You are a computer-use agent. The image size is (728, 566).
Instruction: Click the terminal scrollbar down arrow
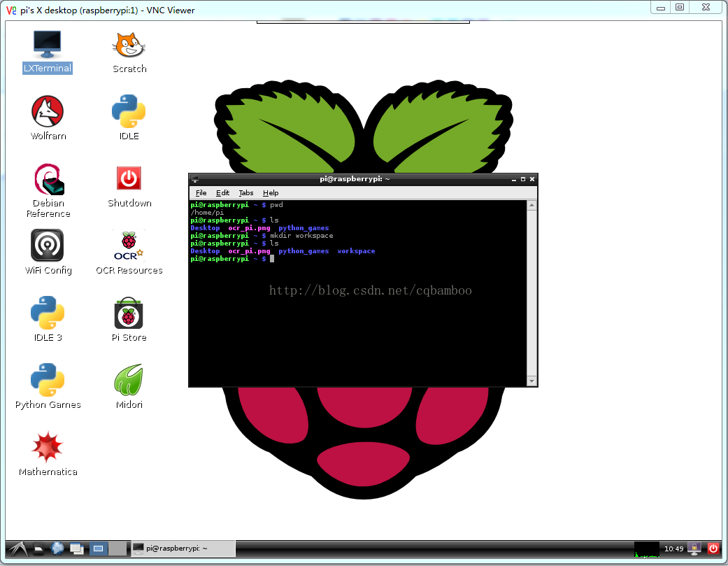click(x=532, y=381)
